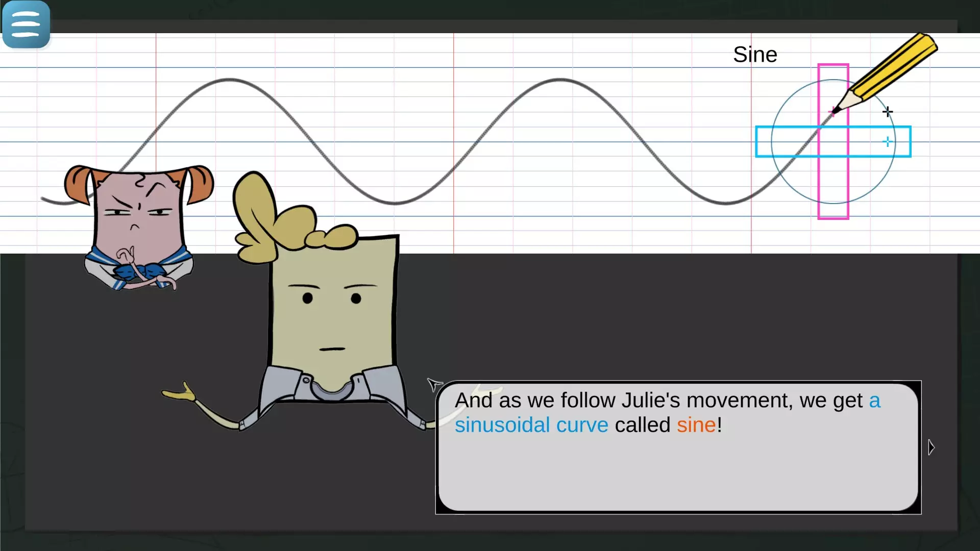Click the 'Sine' graph label
This screenshot has width=980, height=551.
[755, 55]
